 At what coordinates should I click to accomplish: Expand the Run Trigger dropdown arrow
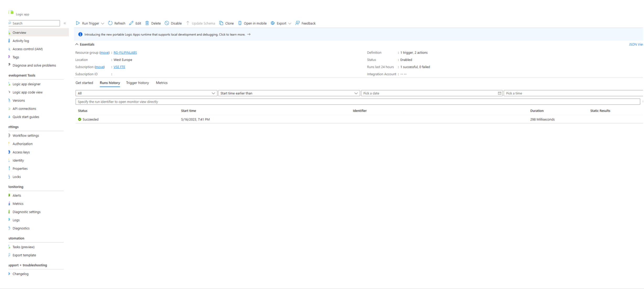pos(103,23)
